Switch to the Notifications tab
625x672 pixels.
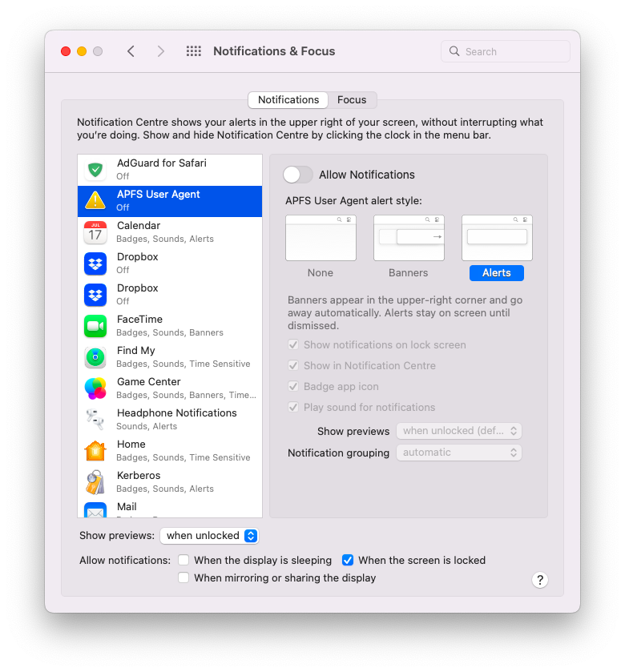288,100
